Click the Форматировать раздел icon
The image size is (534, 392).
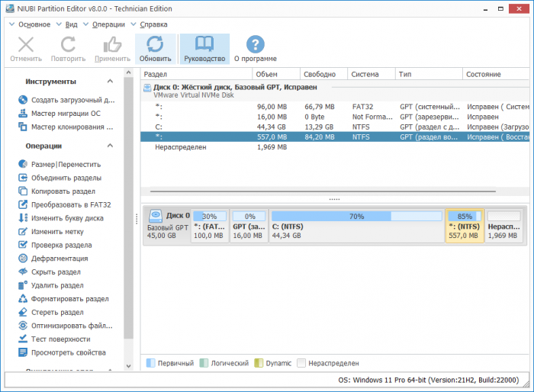tap(23, 299)
